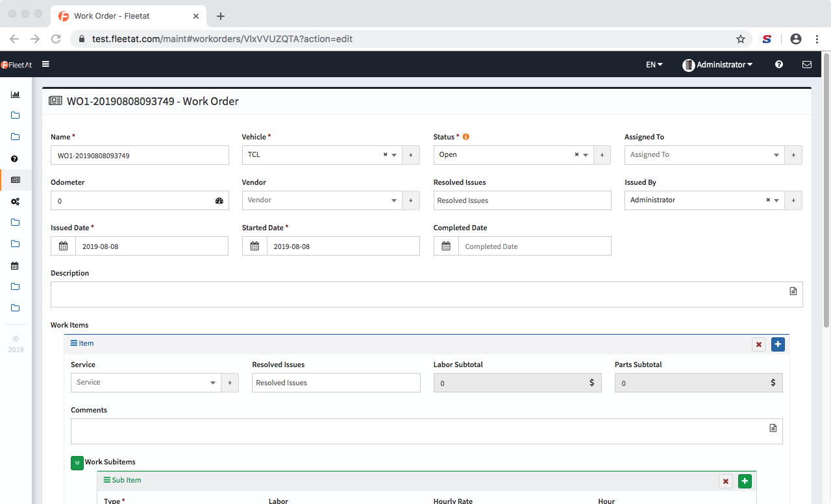Open the EN language menu
This screenshot has height=504, width=831.
pos(654,64)
